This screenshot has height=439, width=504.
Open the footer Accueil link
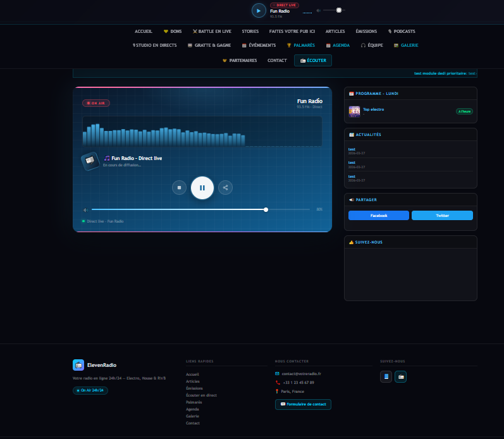192,374
